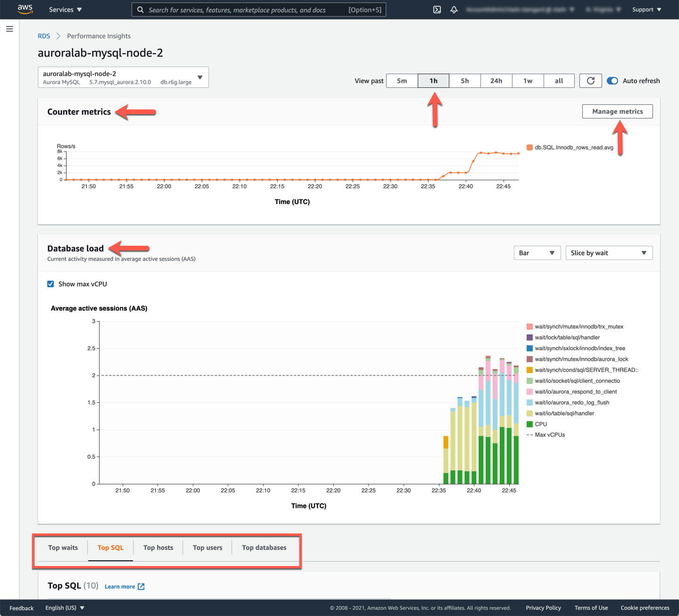Open the Top databases tab

point(264,548)
